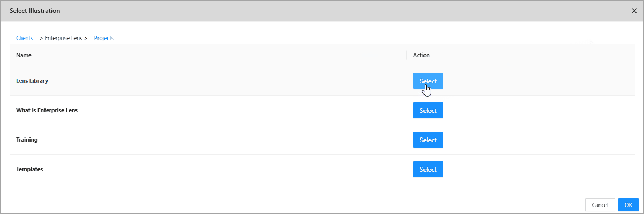Image resolution: width=644 pixels, height=214 pixels.
Task: Click the Training row name
Action: pos(27,140)
